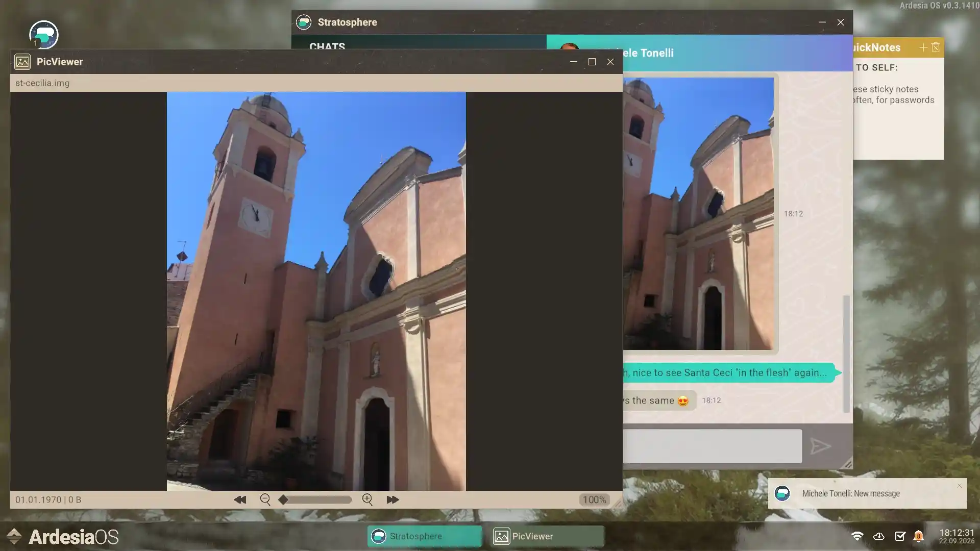Screen dimensions: 980x551
Task: Open the Michele Tonelli new message notification
Action: pos(851,493)
